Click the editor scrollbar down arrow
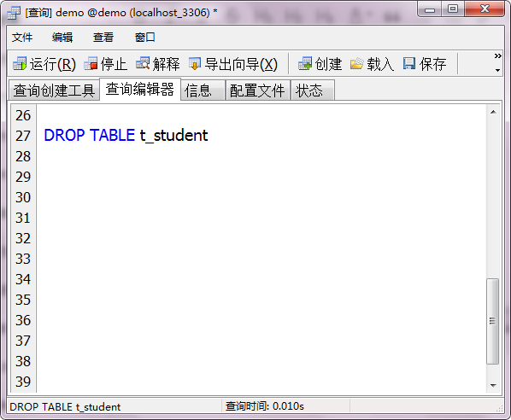The image size is (511, 420). [x=493, y=386]
